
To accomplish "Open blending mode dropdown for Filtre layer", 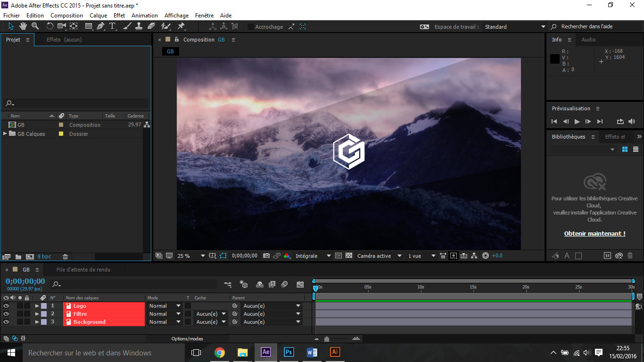I will coord(178,314).
